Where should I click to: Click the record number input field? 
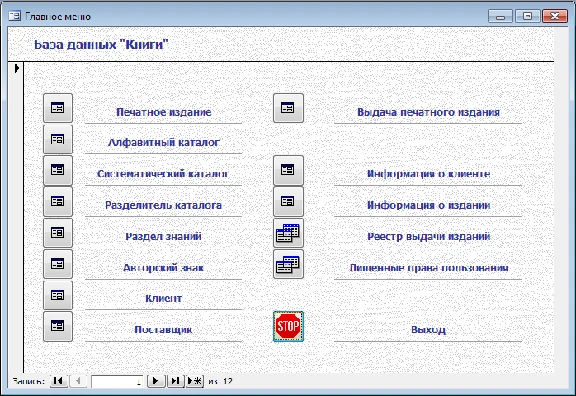(117, 381)
